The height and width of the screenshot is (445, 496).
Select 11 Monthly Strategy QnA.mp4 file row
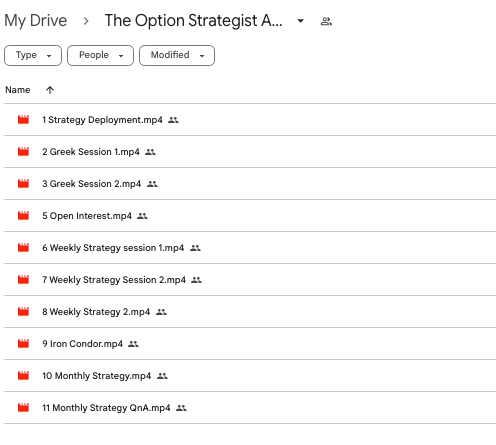coord(250,408)
